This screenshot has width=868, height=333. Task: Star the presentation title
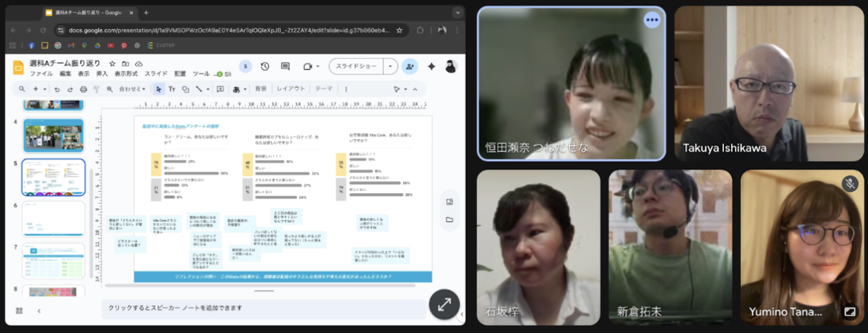(112, 64)
